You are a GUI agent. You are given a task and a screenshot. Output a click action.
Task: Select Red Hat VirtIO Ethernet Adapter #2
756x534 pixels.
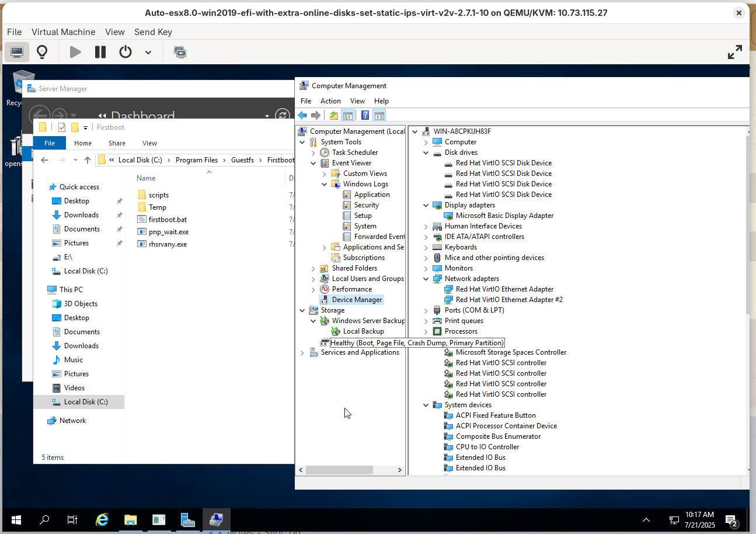509,300
